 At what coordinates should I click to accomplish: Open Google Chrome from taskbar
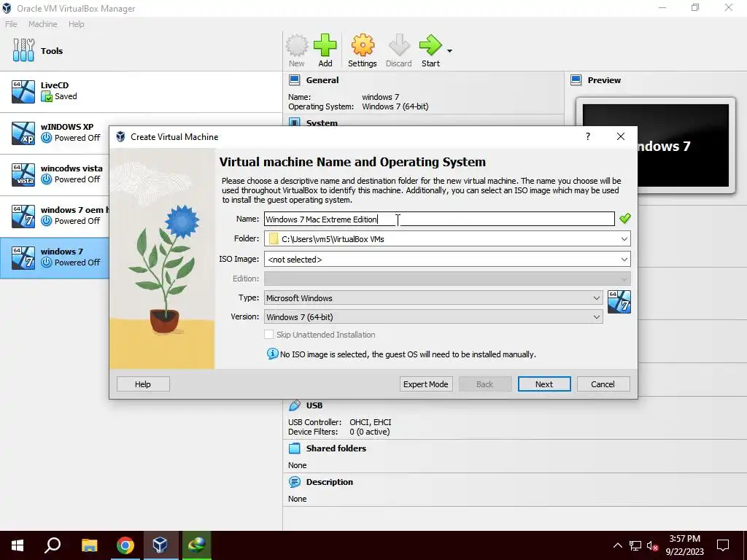click(x=125, y=545)
